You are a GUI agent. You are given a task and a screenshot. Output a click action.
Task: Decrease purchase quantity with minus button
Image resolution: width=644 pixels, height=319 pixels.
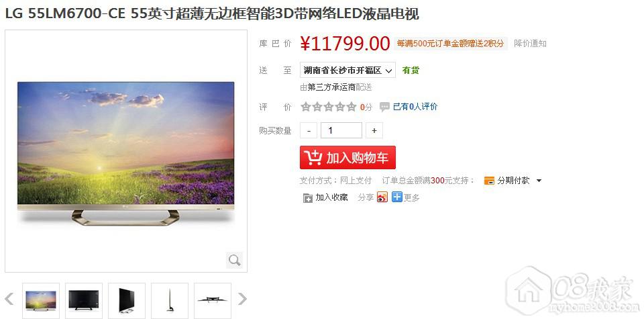click(309, 130)
